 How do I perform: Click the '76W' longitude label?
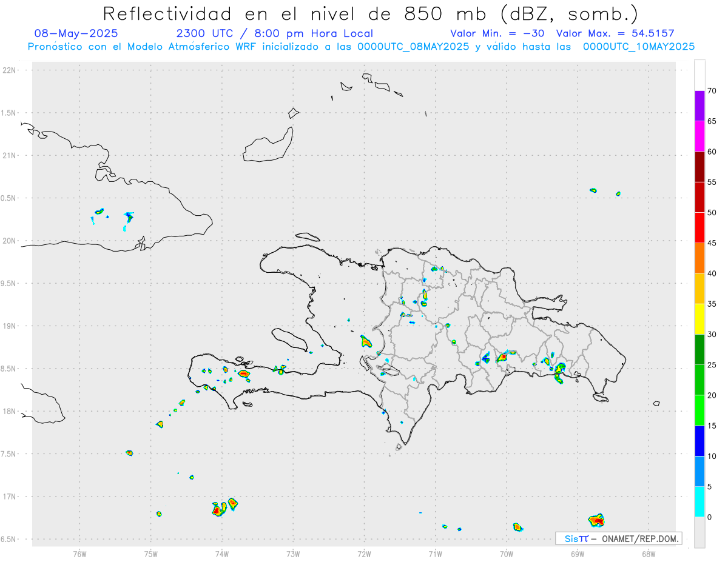click(x=79, y=554)
